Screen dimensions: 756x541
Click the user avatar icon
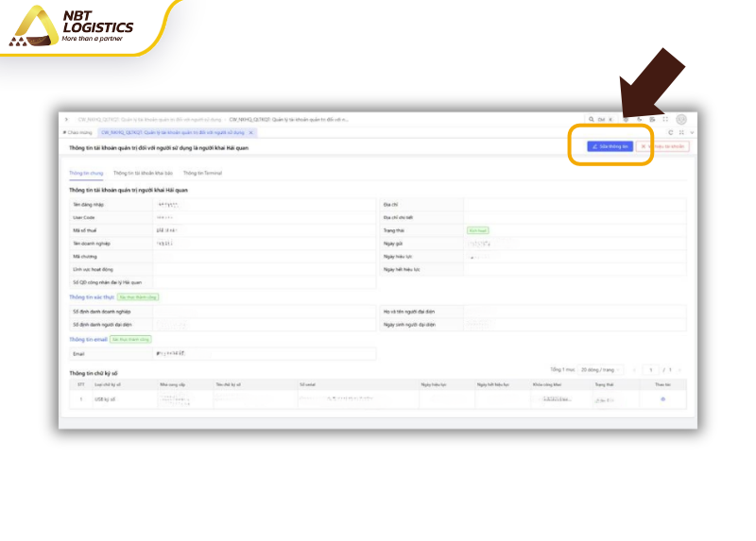[x=681, y=119]
